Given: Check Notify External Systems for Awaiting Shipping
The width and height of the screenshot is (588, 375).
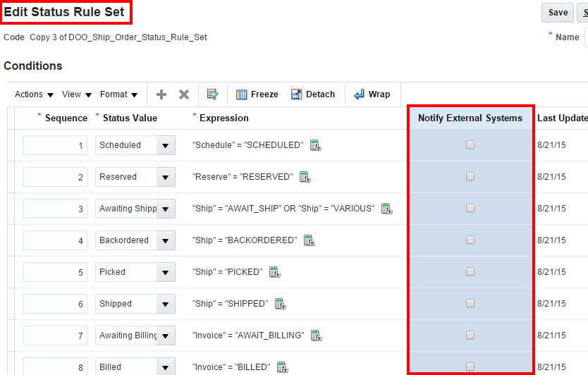Looking at the screenshot, I should pyautogui.click(x=470, y=208).
